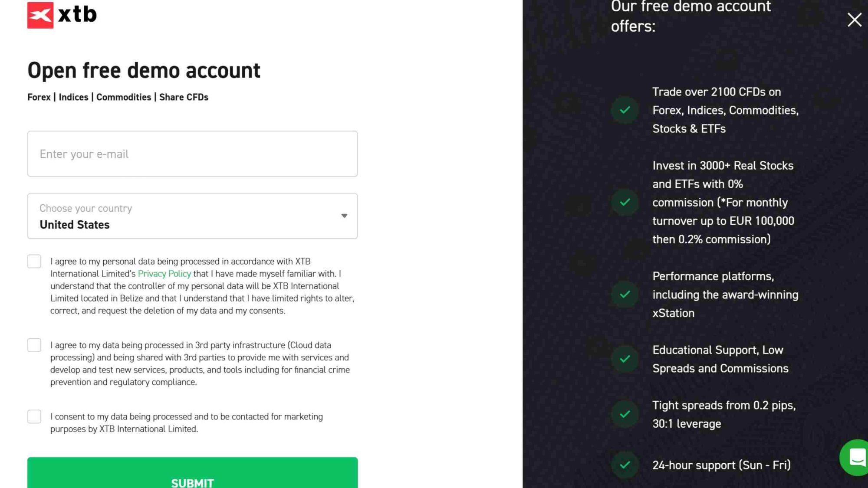The image size is (868, 488).
Task: Click checkmark beside Trade over 2100 CFDs
Action: click(625, 110)
